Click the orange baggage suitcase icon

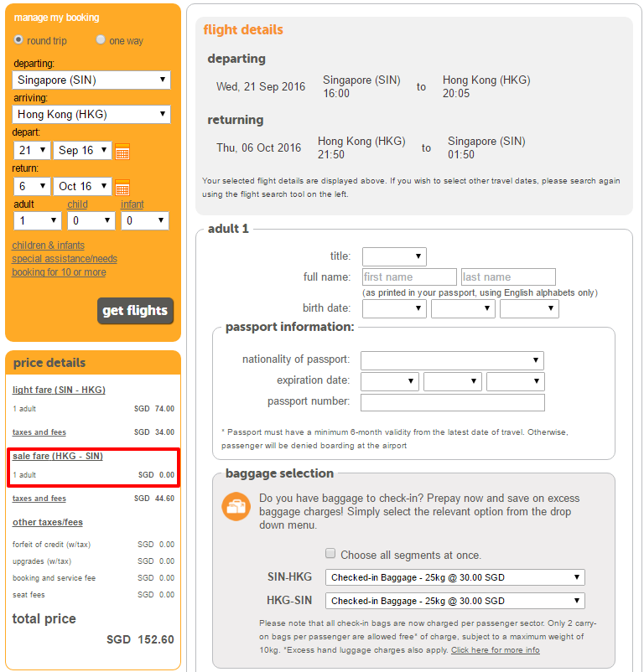tap(236, 507)
